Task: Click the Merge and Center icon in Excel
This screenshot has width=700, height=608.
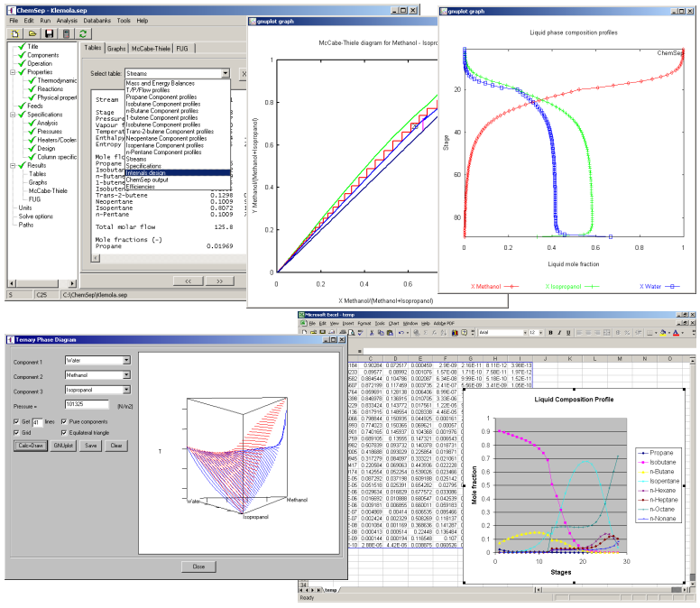Action: tap(607, 333)
